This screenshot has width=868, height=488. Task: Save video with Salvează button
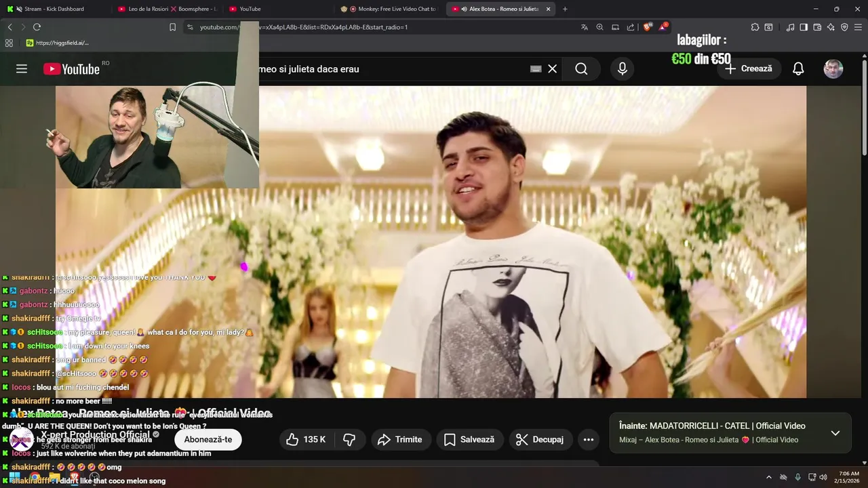[469, 439]
